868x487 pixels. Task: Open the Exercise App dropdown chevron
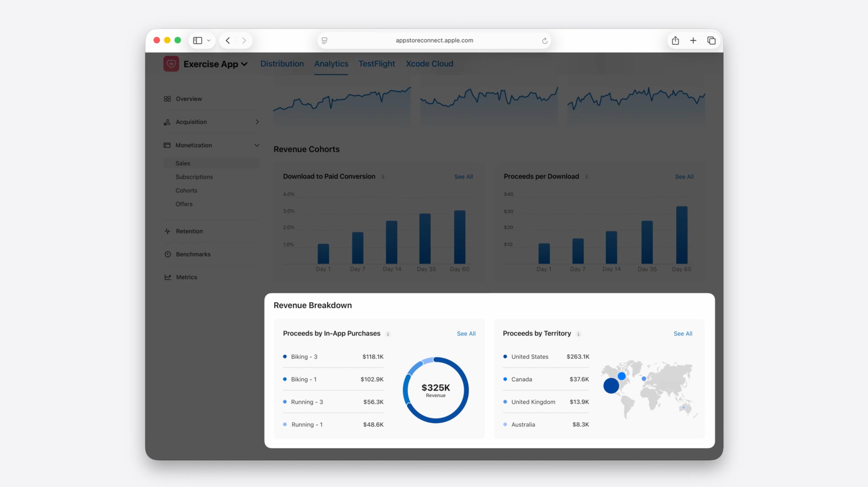coord(245,64)
